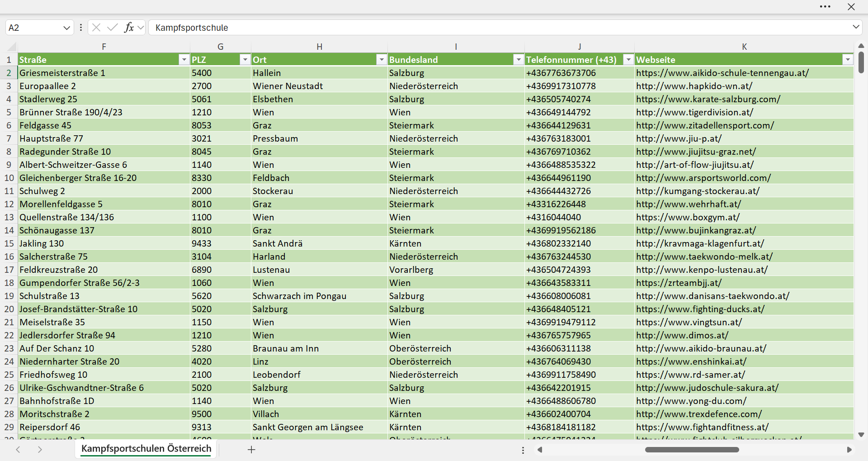The height and width of the screenshot is (461, 868).
Task: Go to next sheet with right chevron
Action: tap(40, 449)
